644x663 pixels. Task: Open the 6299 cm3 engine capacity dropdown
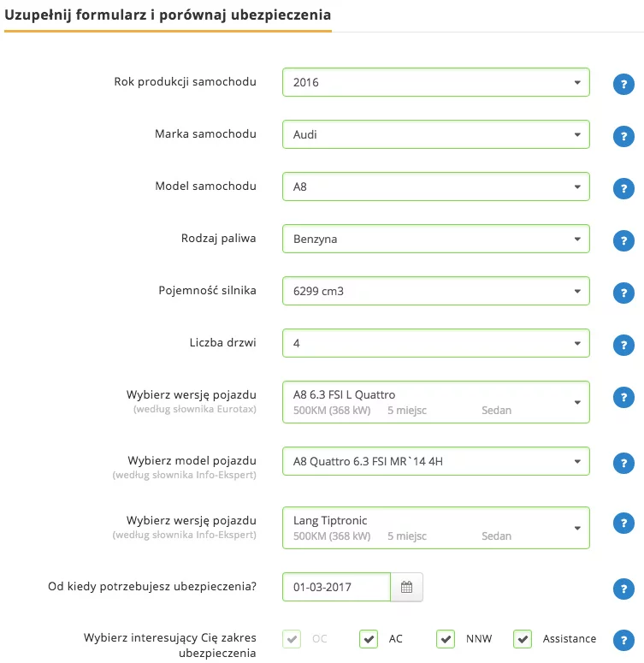(x=436, y=291)
